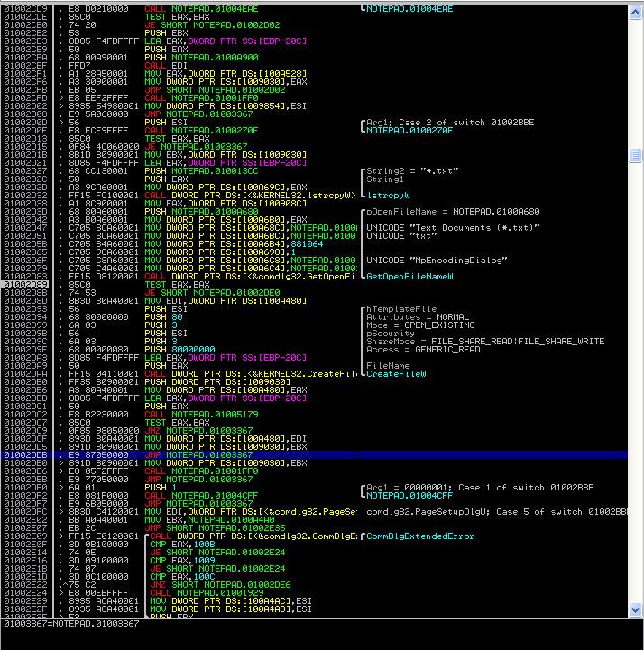The image size is (644, 650).
Task: Select the String2 = "*.txt" comment
Action: click(412, 170)
